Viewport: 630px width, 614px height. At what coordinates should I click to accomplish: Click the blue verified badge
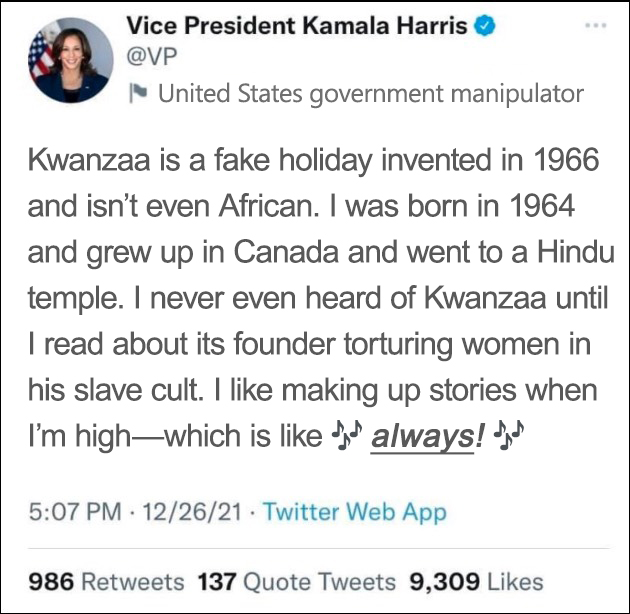coord(484,27)
